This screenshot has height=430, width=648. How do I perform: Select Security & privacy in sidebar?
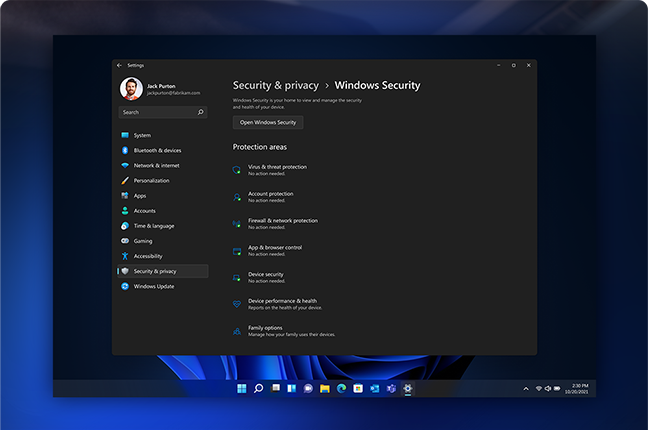[x=163, y=271]
